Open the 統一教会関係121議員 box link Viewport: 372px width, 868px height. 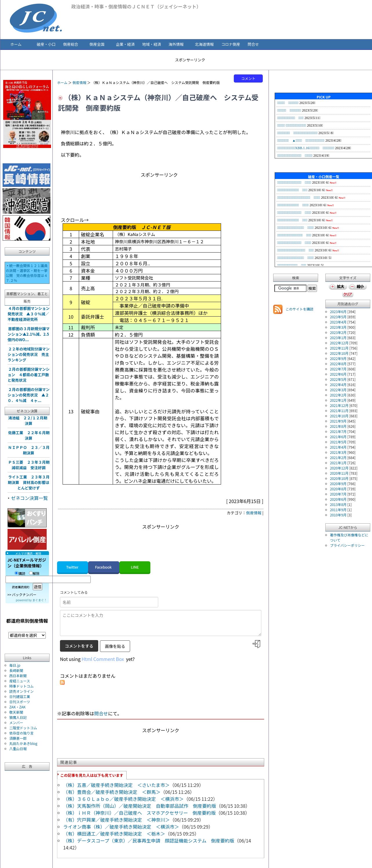[x=27, y=273]
